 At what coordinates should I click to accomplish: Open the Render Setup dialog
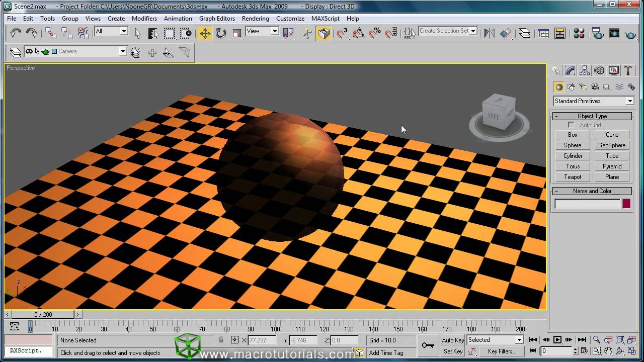coord(598,33)
